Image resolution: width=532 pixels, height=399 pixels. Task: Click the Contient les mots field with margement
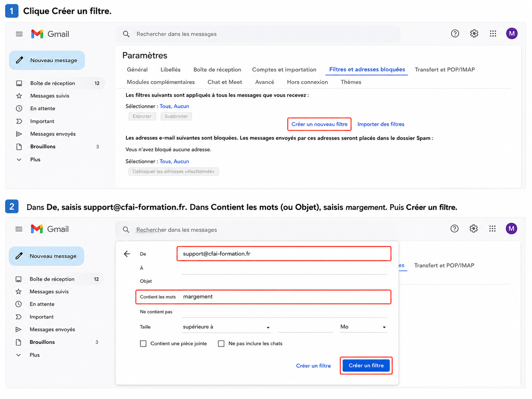(x=263, y=297)
